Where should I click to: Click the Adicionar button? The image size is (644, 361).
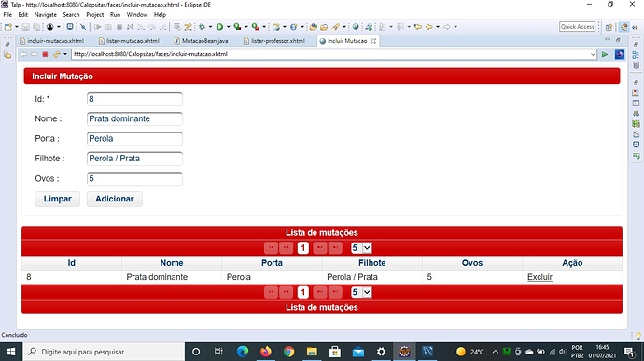pyautogui.click(x=115, y=199)
